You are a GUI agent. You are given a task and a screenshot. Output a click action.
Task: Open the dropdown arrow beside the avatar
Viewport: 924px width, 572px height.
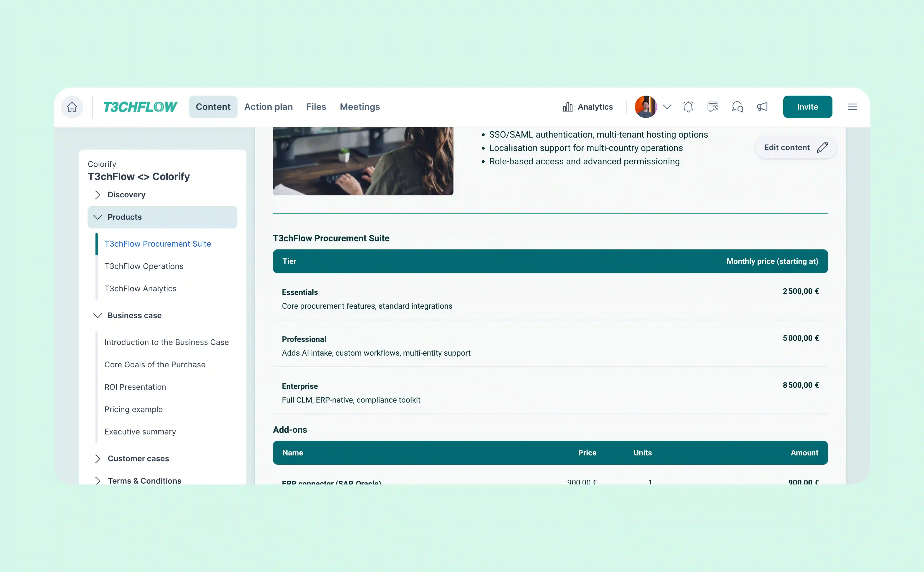667,107
